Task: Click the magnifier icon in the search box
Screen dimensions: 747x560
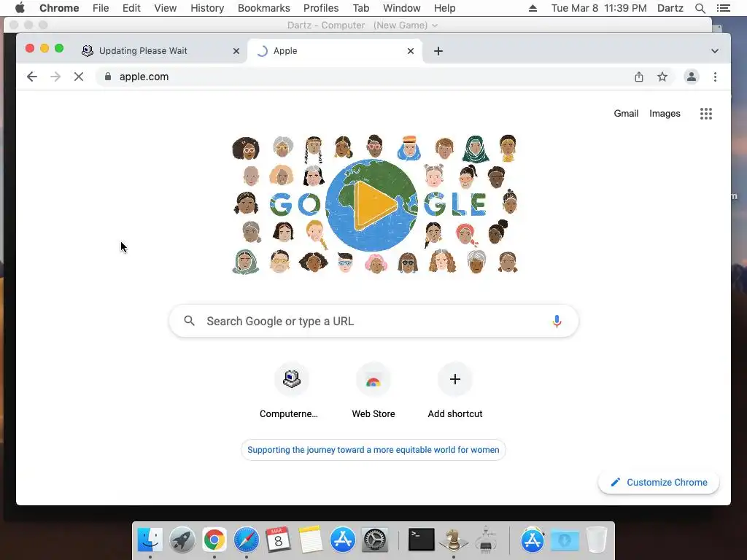Action: point(189,321)
